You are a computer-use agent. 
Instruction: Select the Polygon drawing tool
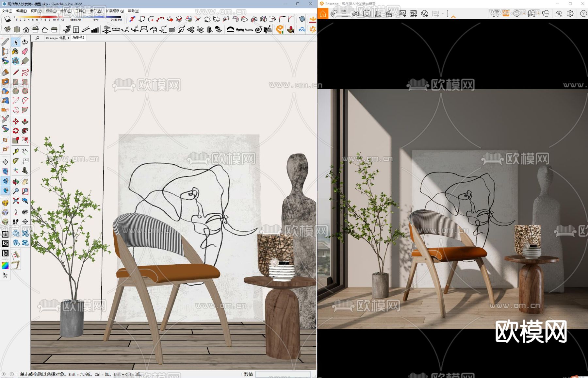(x=25, y=91)
